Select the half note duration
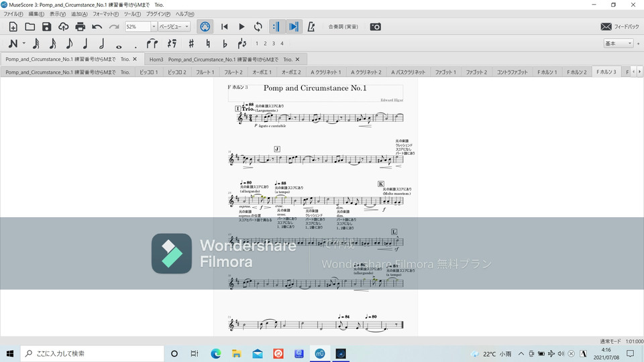The image size is (644, 362). [102, 44]
